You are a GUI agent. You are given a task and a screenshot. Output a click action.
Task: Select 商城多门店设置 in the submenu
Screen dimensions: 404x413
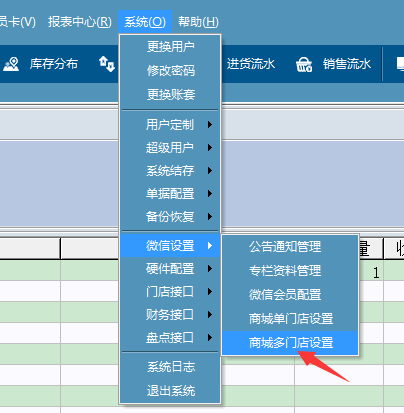coord(290,343)
